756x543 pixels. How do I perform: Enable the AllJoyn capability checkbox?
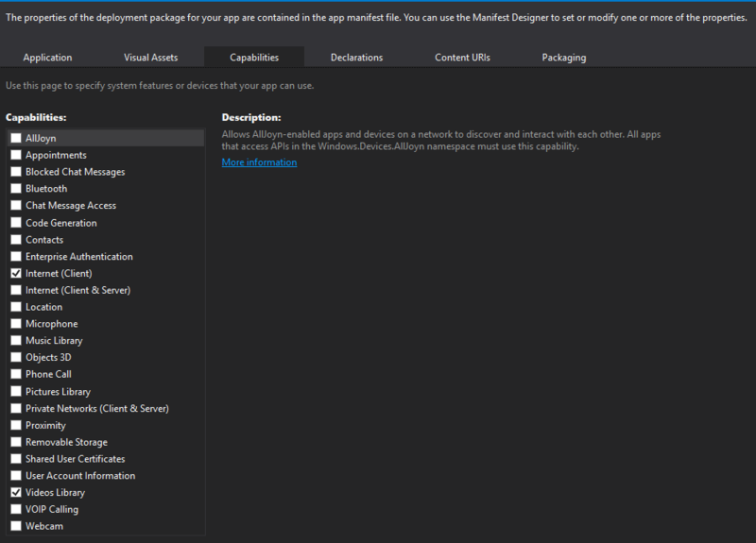[x=16, y=138]
